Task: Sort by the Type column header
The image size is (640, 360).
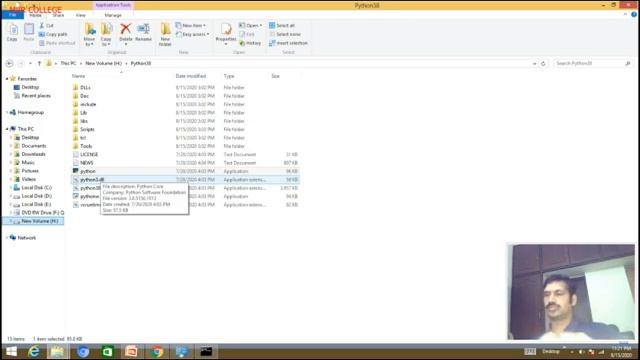Action: [x=229, y=76]
